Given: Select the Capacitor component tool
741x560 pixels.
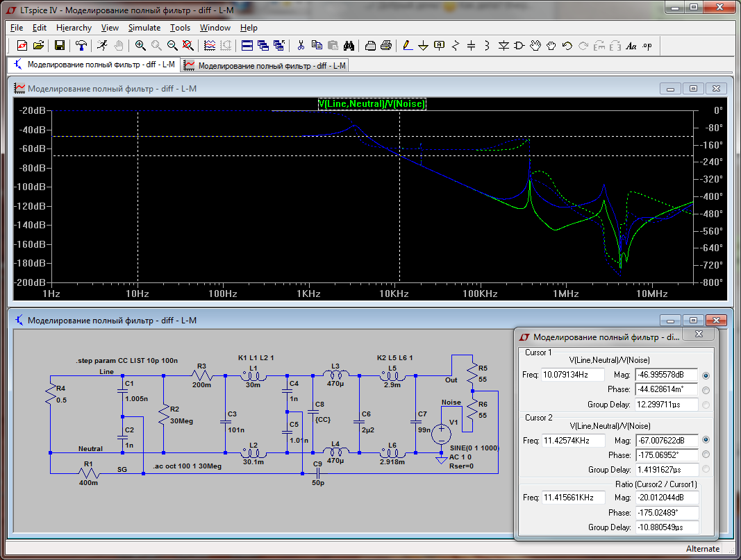Looking at the screenshot, I should click(x=472, y=46).
